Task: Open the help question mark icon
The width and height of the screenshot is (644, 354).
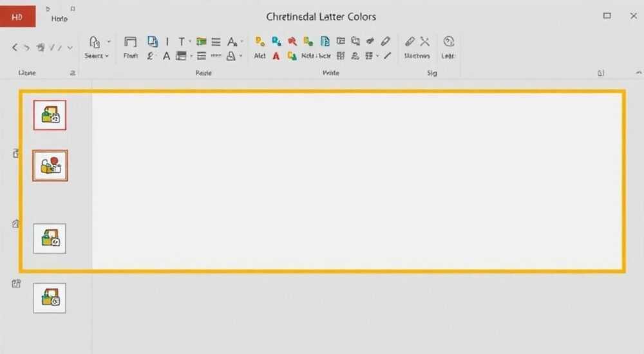Action: click(448, 41)
